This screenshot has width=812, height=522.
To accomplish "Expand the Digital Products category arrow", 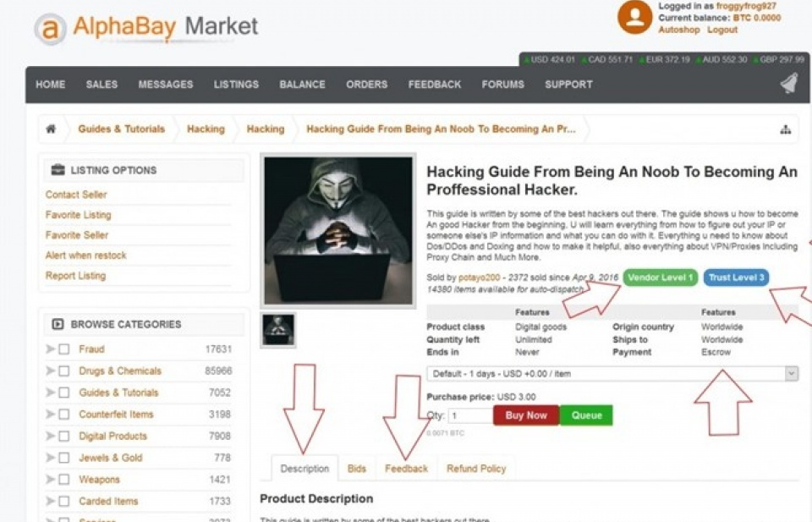I will point(50,436).
